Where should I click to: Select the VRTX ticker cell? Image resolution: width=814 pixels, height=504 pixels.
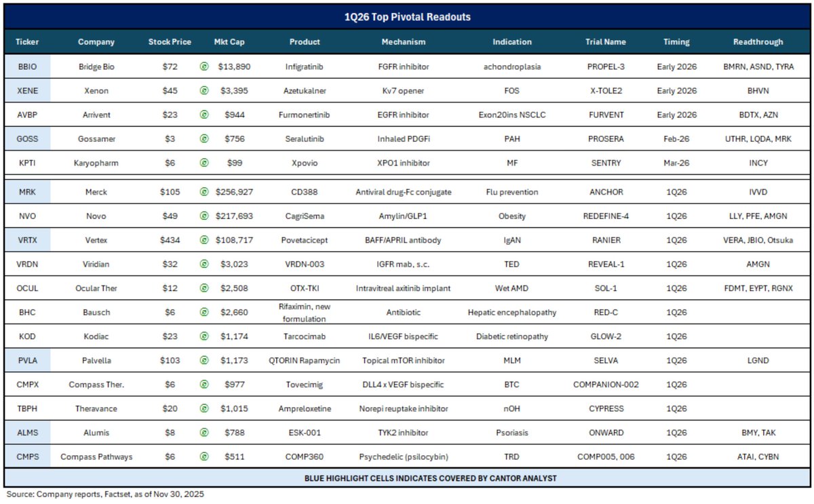27,240
